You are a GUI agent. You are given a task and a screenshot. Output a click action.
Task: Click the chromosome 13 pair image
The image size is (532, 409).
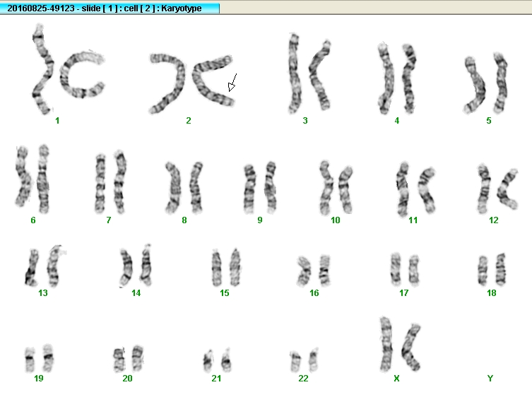point(45,266)
